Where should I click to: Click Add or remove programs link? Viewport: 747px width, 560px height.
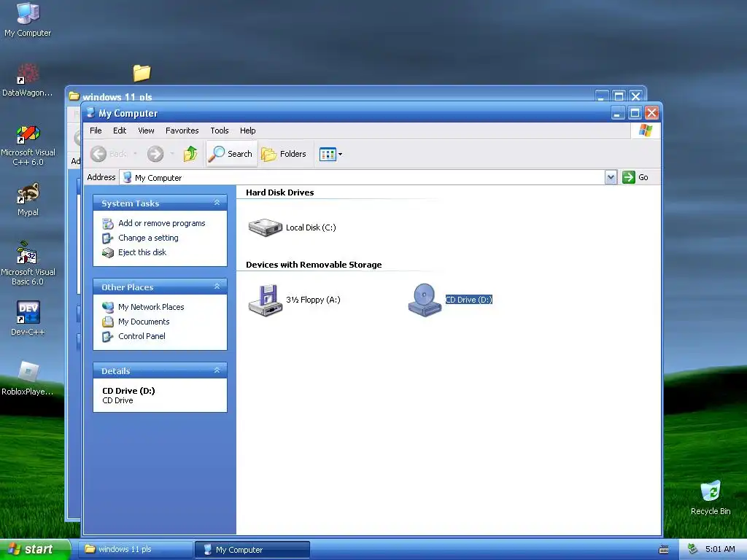(161, 223)
